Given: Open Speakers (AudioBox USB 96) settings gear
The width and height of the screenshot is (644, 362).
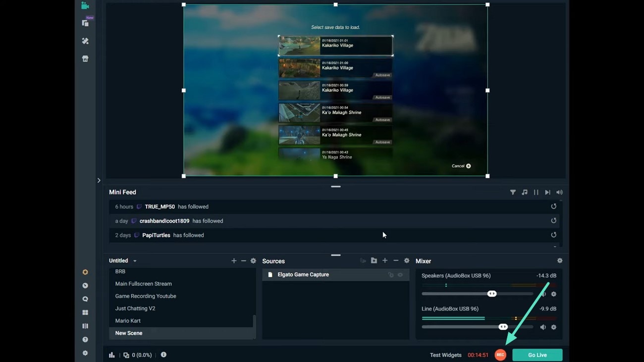Looking at the screenshot, I should [554, 294].
